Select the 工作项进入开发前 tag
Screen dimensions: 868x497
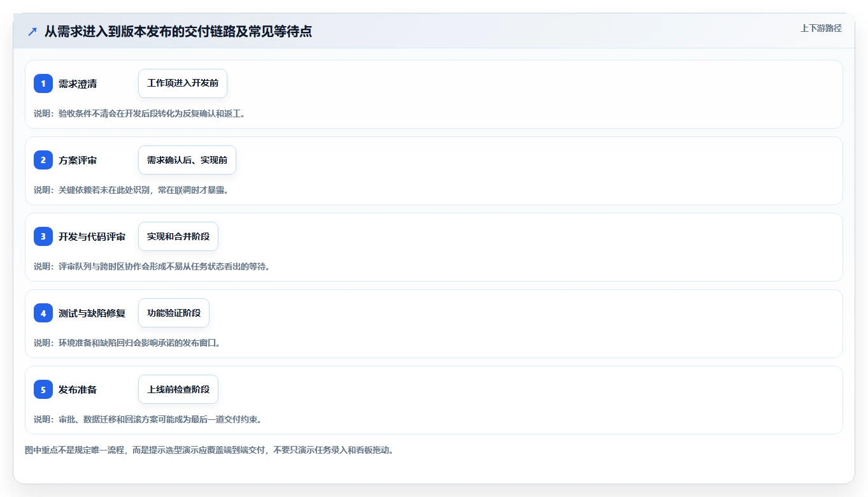click(x=183, y=83)
